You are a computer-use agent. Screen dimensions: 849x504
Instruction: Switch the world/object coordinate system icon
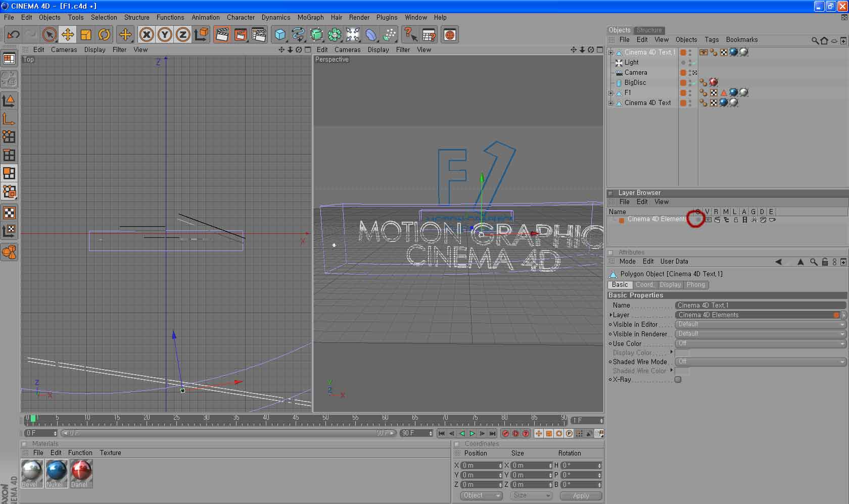pyautogui.click(x=201, y=35)
